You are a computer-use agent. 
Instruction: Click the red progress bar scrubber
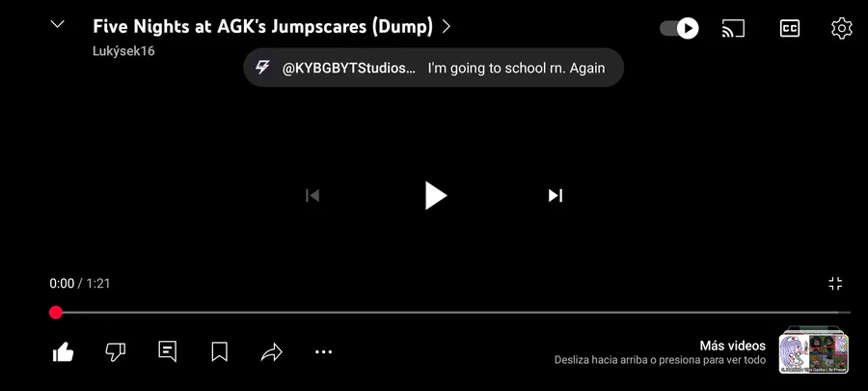(55, 313)
